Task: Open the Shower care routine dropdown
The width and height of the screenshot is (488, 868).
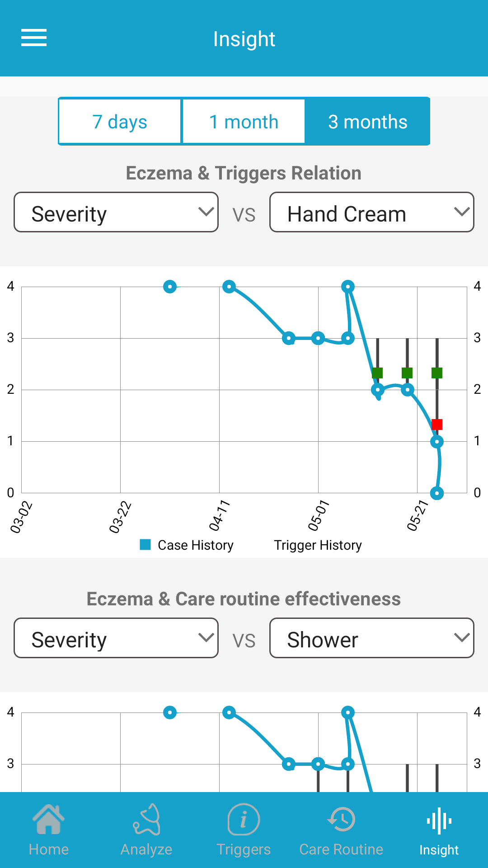Action: [371, 638]
